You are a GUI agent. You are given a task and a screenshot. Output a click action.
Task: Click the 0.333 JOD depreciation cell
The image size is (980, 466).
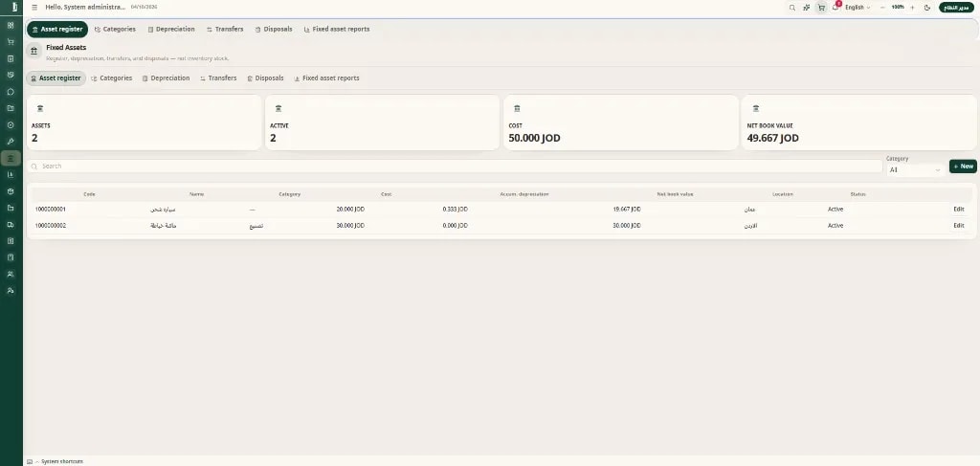tap(455, 210)
